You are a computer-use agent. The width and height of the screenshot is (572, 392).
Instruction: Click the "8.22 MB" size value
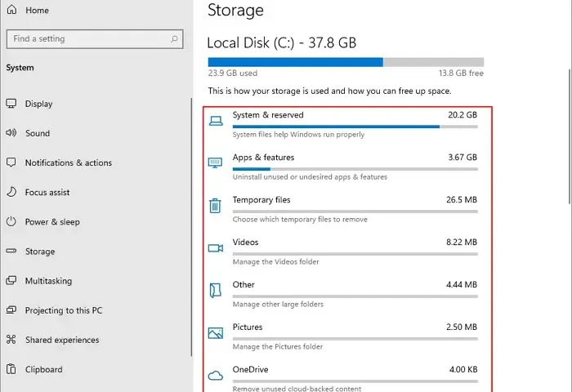coord(462,242)
